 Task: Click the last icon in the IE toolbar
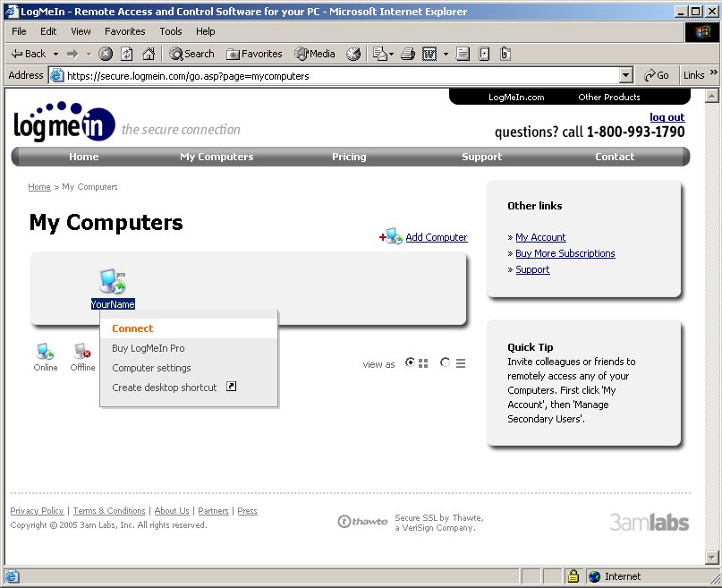505,54
